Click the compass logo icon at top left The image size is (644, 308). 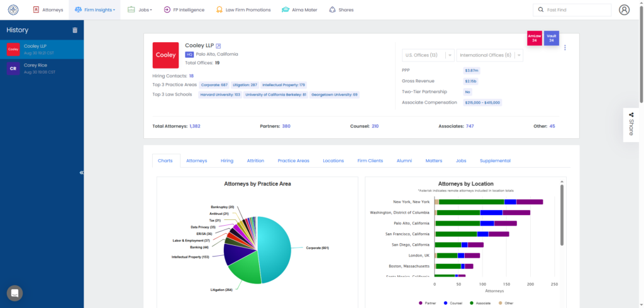pyautogui.click(x=13, y=10)
